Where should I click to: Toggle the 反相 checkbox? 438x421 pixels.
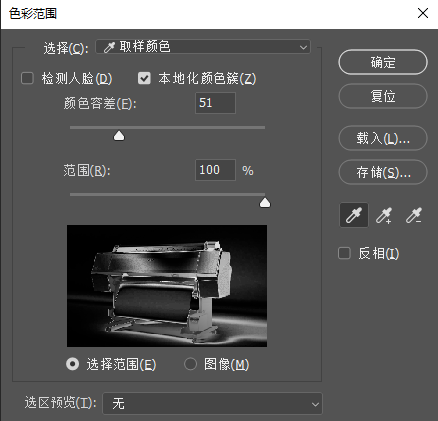click(x=344, y=253)
